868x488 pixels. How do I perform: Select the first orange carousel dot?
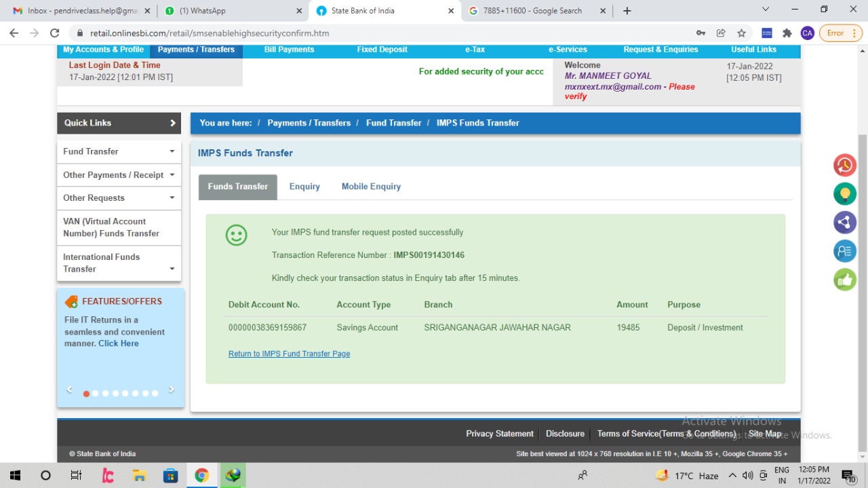point(86,394)
